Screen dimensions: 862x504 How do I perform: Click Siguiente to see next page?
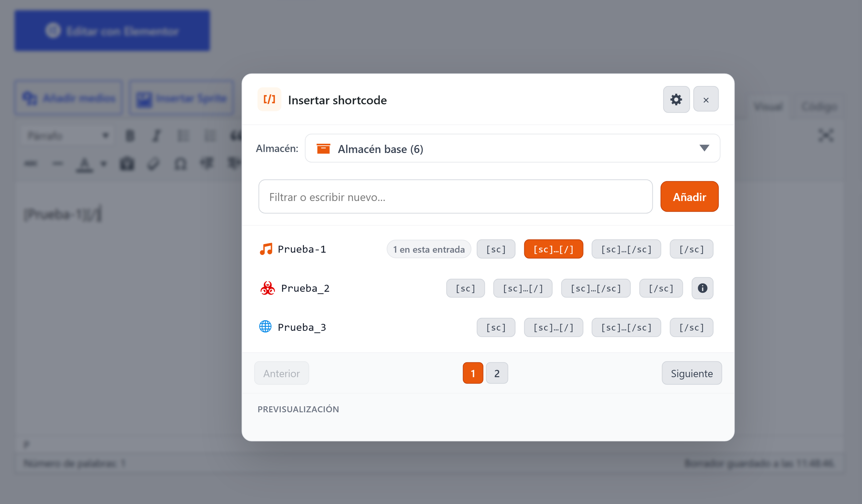point(692,373)
